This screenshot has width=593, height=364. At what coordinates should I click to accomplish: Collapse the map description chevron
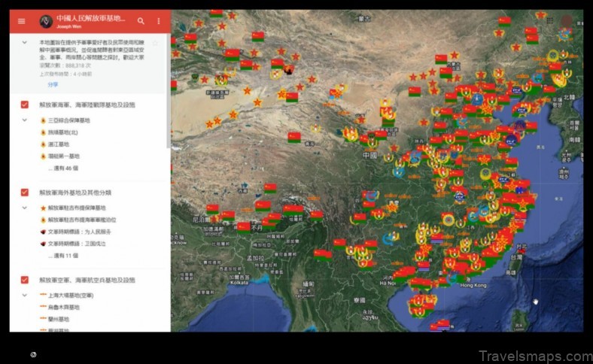25,43
